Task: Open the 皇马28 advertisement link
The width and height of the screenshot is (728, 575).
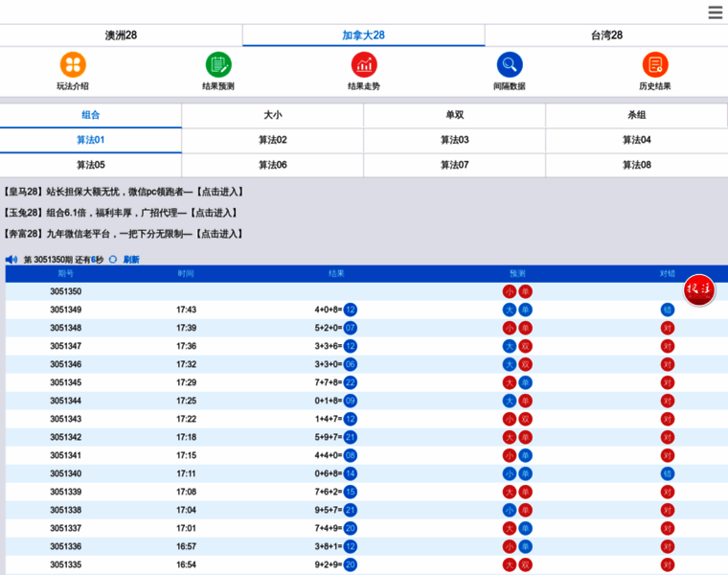Action: point(125,192)
